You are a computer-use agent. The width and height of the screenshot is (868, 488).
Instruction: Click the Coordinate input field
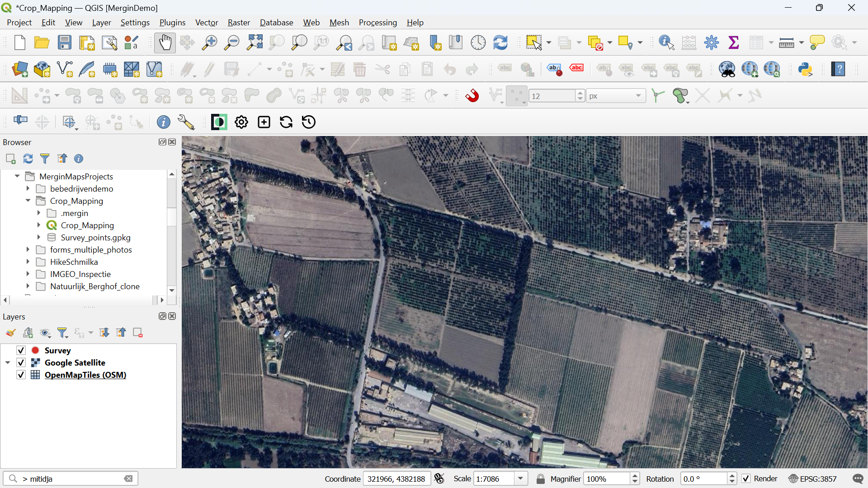[396, 479]
